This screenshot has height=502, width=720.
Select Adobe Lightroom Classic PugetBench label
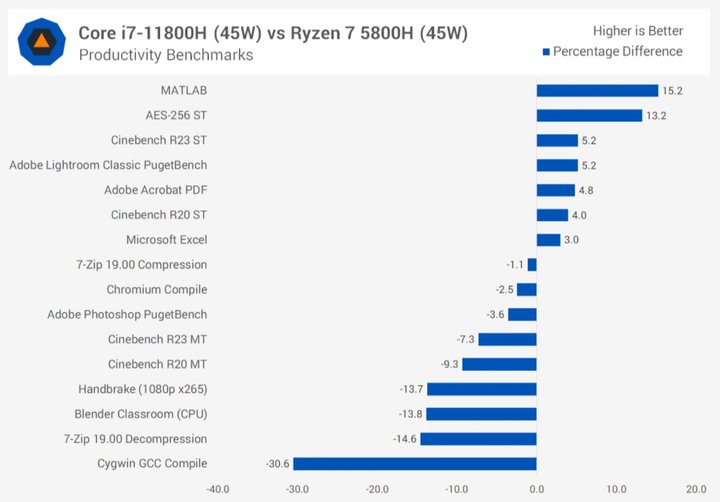tap(108, 165)
